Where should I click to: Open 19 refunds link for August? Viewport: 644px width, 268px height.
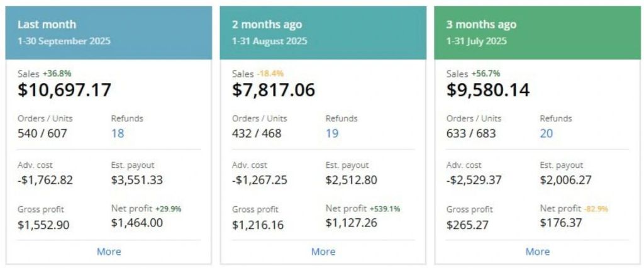pos(332,133)
